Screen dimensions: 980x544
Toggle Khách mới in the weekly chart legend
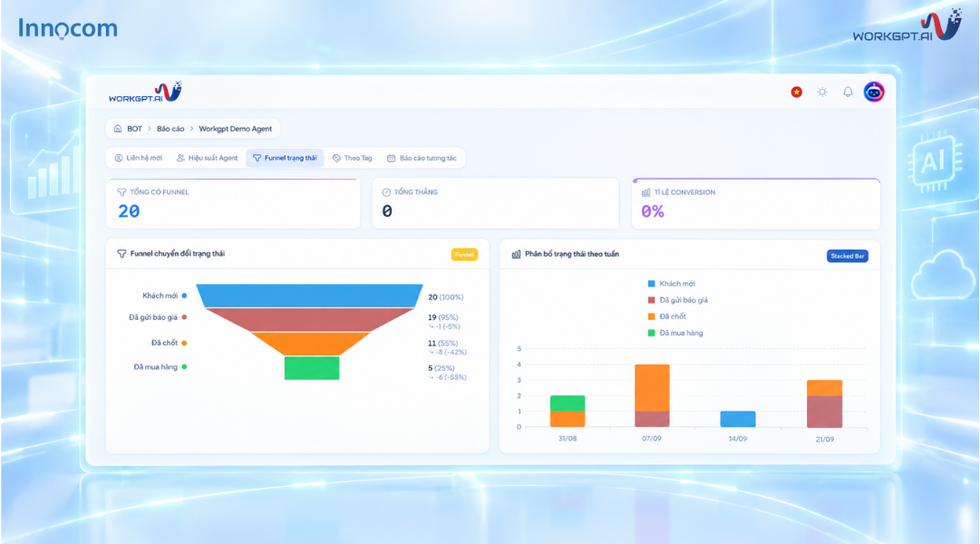tap(671, 284)
